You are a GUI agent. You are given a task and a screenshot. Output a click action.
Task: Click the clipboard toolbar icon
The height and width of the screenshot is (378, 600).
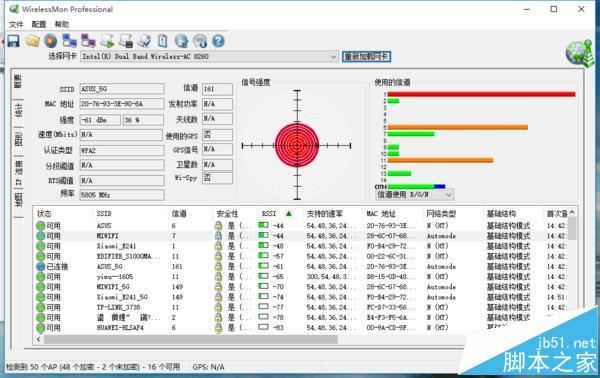[x=163, y=41]
